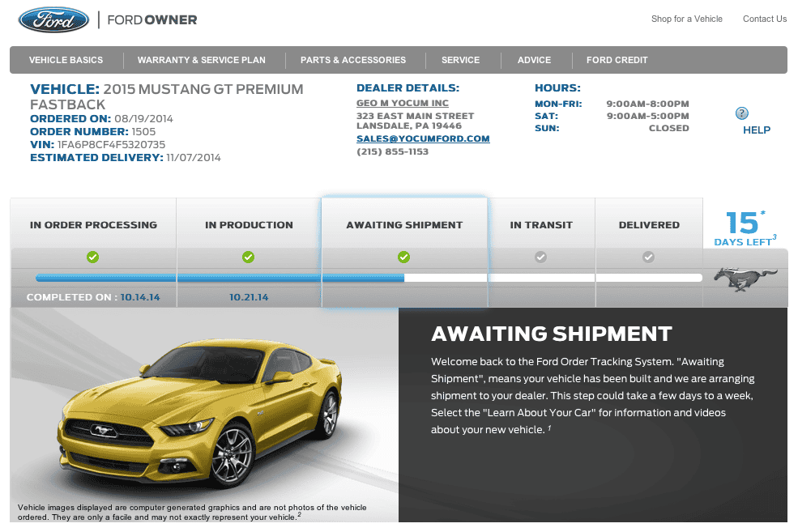798x532 pixels.
Task: Click ordered on date 08/19/2014
Action: click(143, 119)
